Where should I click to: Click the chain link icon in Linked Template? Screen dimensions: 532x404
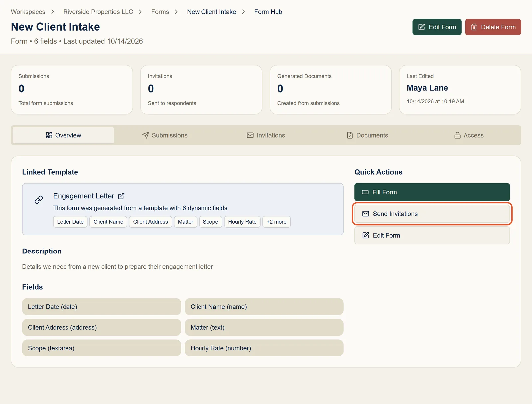39,200
